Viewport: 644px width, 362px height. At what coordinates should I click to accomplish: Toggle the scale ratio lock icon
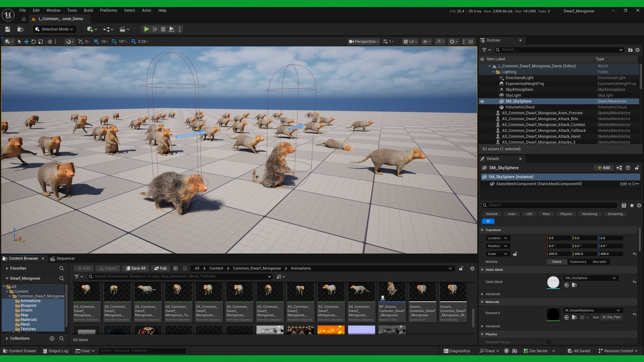coord(515,254)
